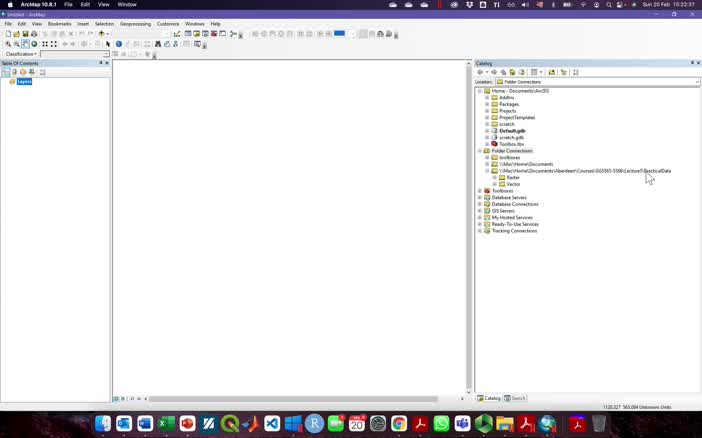The image size is (702, 438).
Task: Switch to the Search tab
Action: point(517,398)
